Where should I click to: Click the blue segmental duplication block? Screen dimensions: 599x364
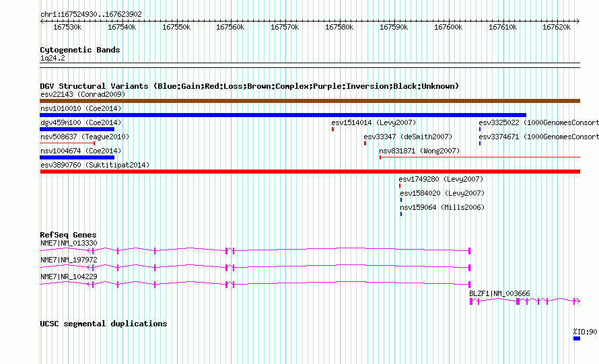[x=577, y=338]
